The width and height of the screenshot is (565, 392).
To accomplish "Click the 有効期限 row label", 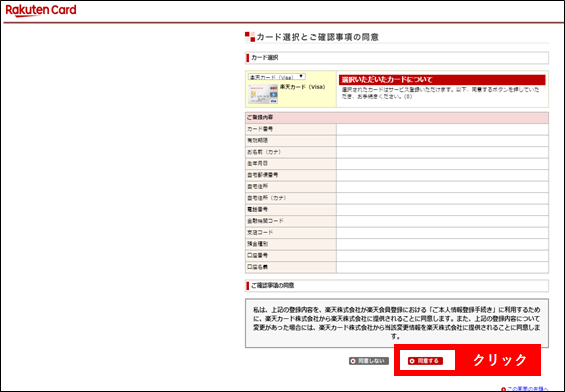I will tap(257, 141).
